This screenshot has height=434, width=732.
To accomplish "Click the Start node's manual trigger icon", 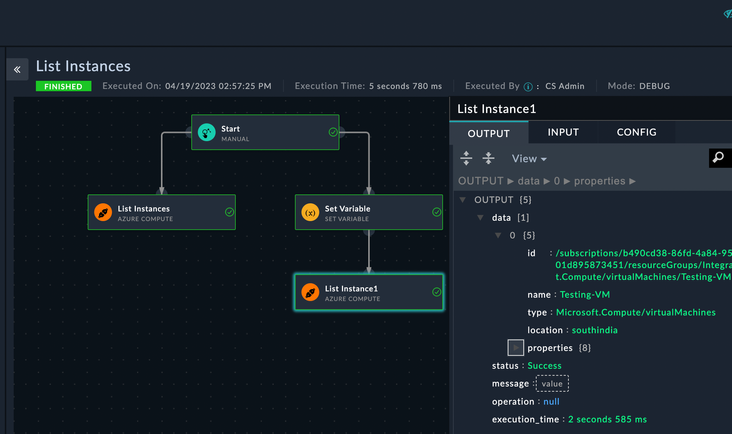I will click(206, 132).
